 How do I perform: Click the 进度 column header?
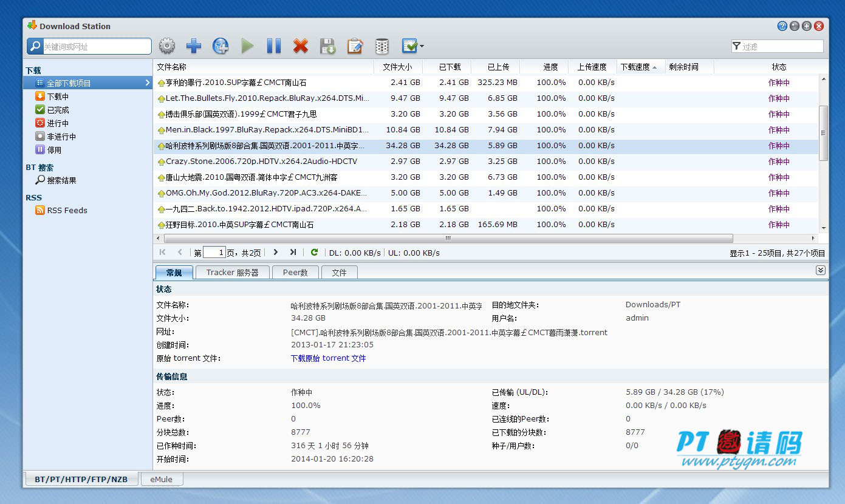coord(544,67)
